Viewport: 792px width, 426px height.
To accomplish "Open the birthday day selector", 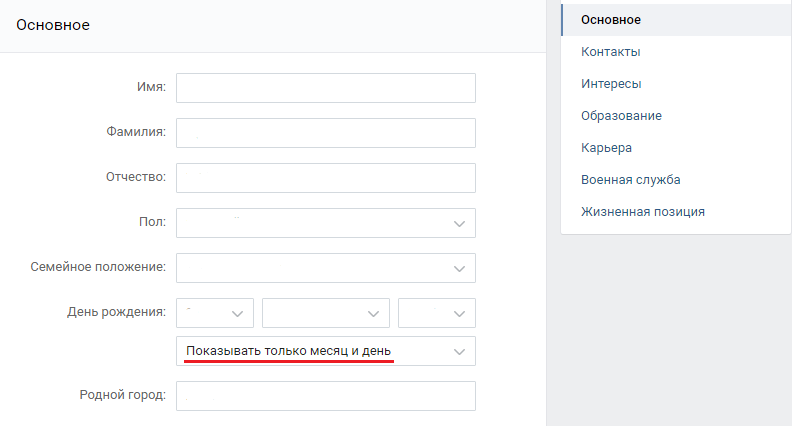I will coord(215,313).
